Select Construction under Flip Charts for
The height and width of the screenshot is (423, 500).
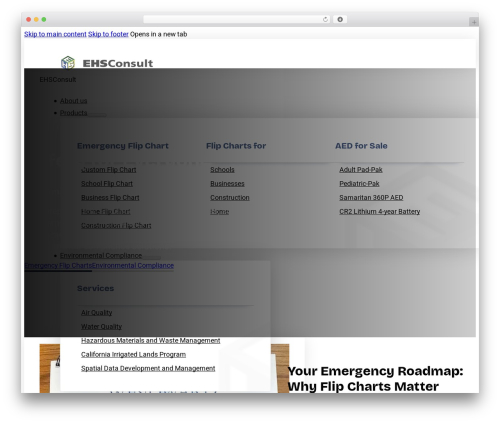tap(230, 198)
